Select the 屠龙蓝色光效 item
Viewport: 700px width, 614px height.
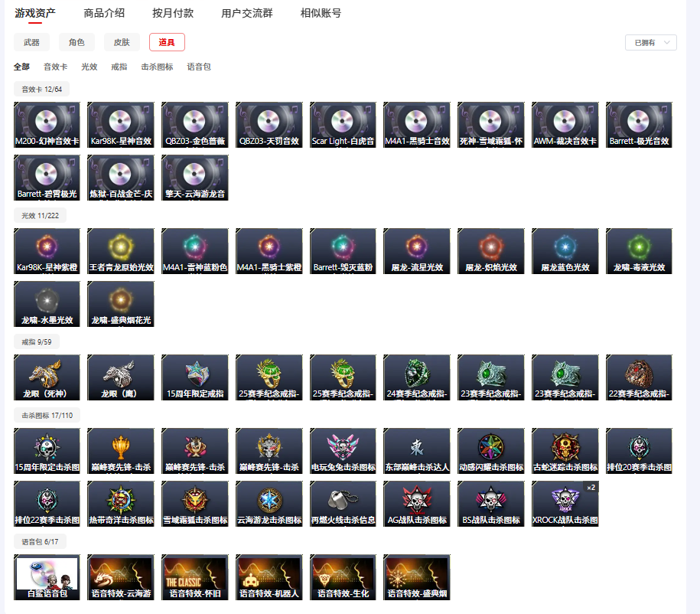(565, 251)
